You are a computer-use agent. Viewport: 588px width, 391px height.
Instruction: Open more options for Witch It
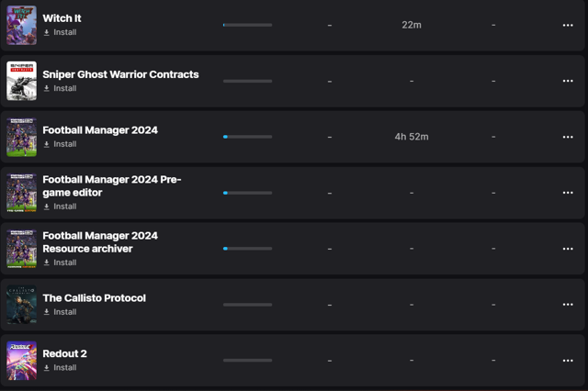pos(568,25)
